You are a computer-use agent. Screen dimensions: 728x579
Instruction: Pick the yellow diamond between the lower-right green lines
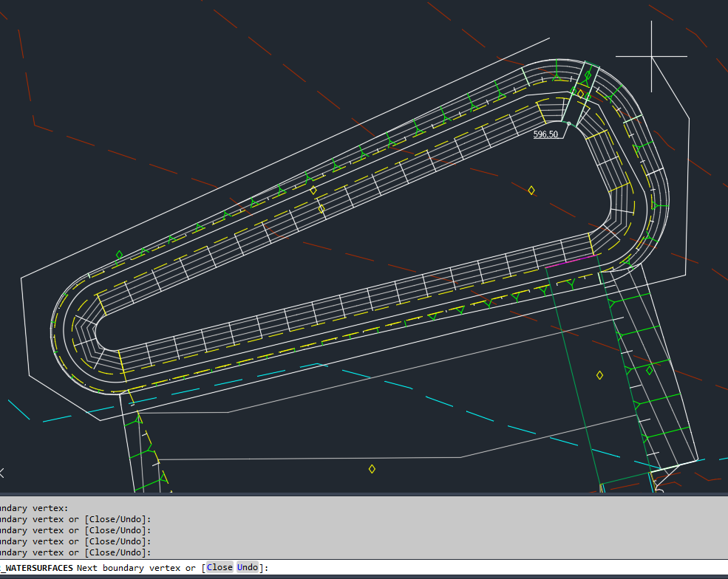pyautogui.click(x=599, y=375)
